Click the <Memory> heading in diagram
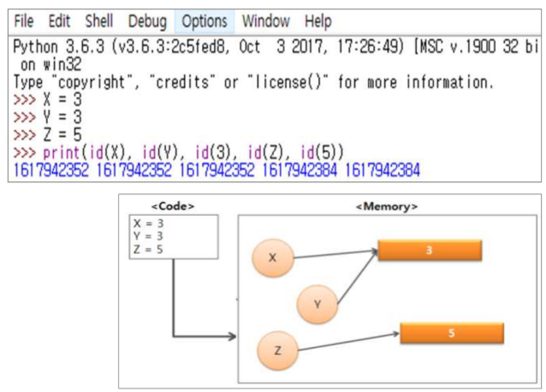 [387, 207]
